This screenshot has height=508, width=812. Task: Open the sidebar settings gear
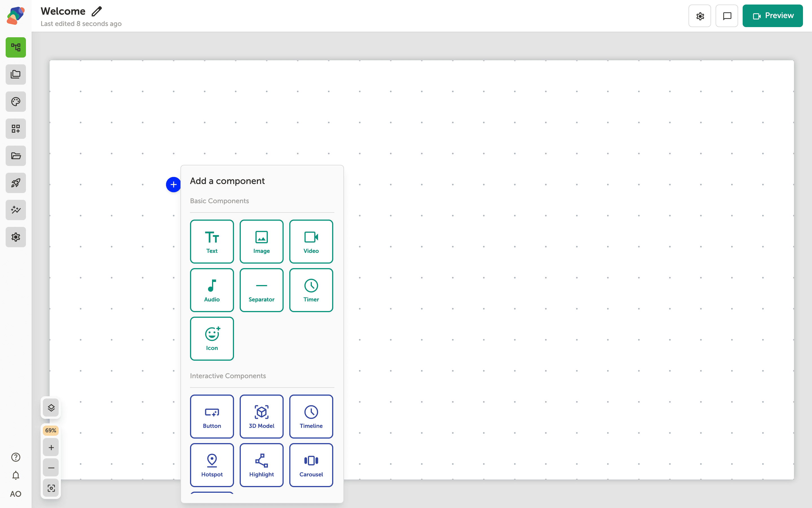pos(16,237)
